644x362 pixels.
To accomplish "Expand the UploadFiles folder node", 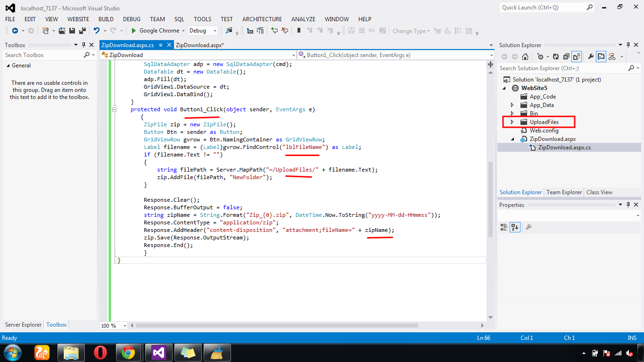I will [512, 122].
